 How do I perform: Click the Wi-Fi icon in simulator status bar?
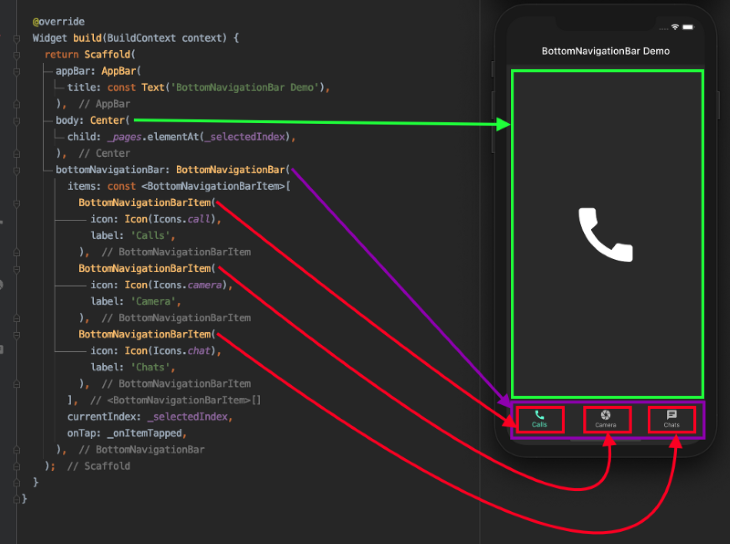pyautogui.click(x=675, y=27)
